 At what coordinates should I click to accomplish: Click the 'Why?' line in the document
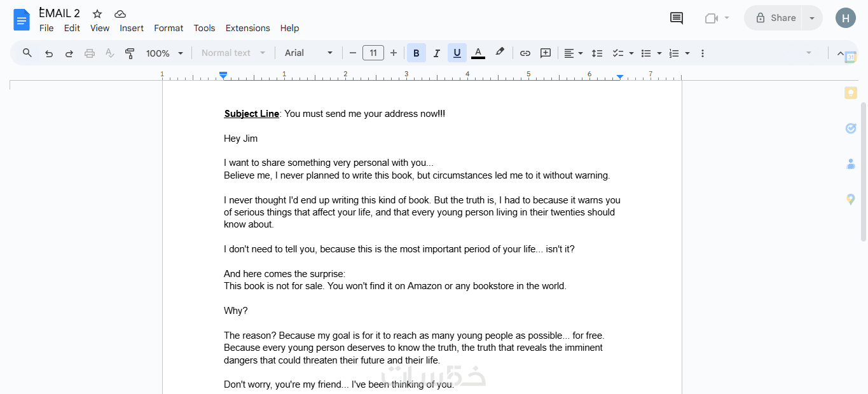236,311
